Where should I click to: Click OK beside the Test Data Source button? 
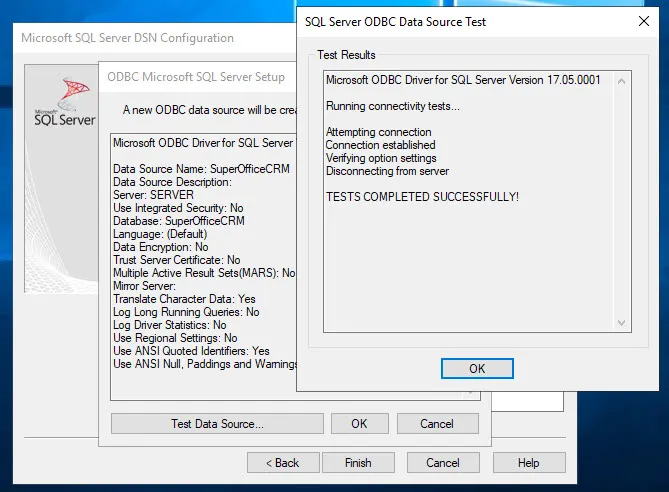359,424
